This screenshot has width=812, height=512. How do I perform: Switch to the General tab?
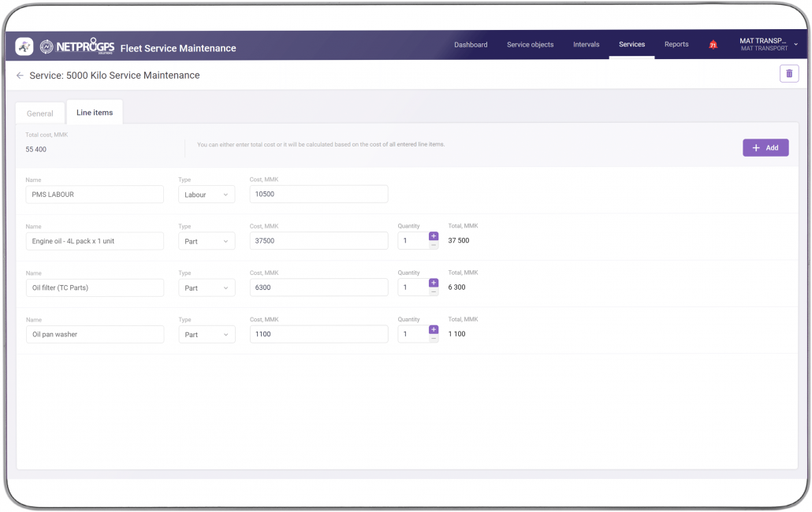click(40, 113)
